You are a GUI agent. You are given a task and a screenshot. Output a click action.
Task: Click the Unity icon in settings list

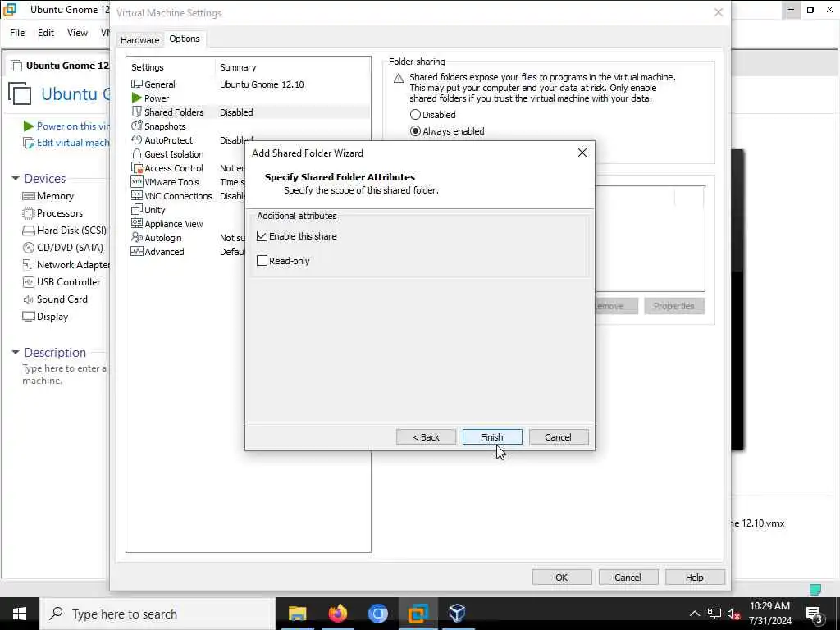tap(137, 209)
